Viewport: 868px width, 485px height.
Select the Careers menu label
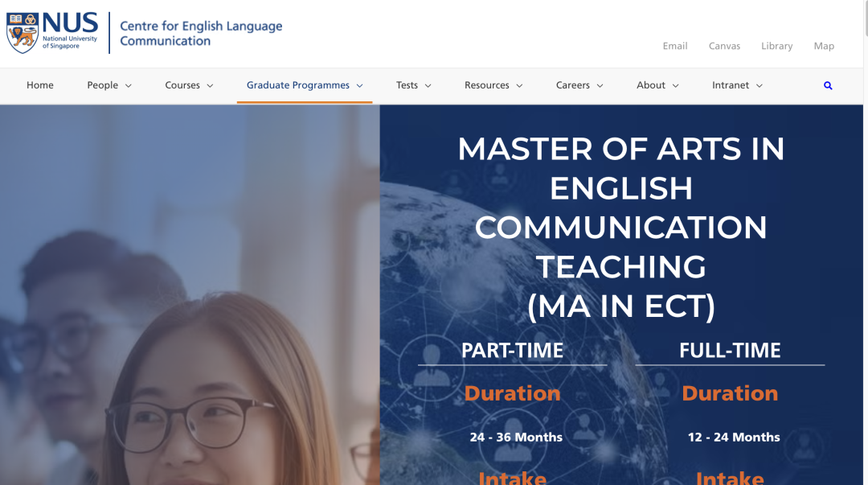572,85
